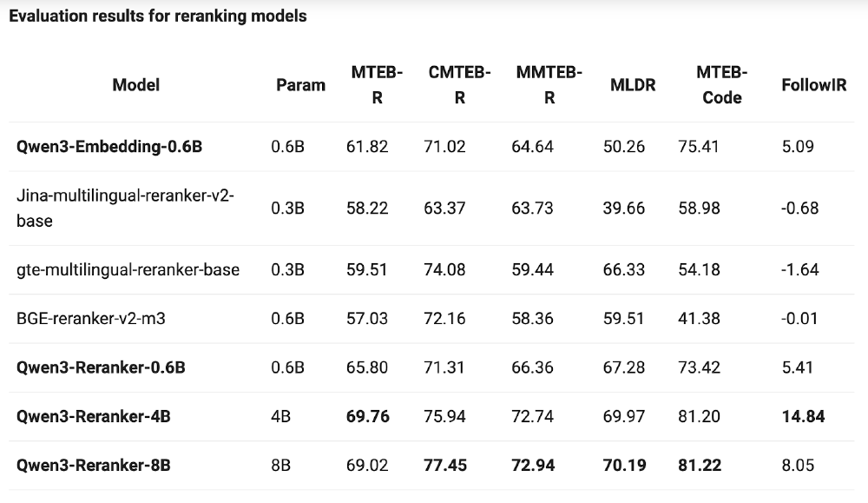The image size is (868, 503).
Task: Select the BGE-reranker-v2-m3 model name
Action: [x=91, y=319]
